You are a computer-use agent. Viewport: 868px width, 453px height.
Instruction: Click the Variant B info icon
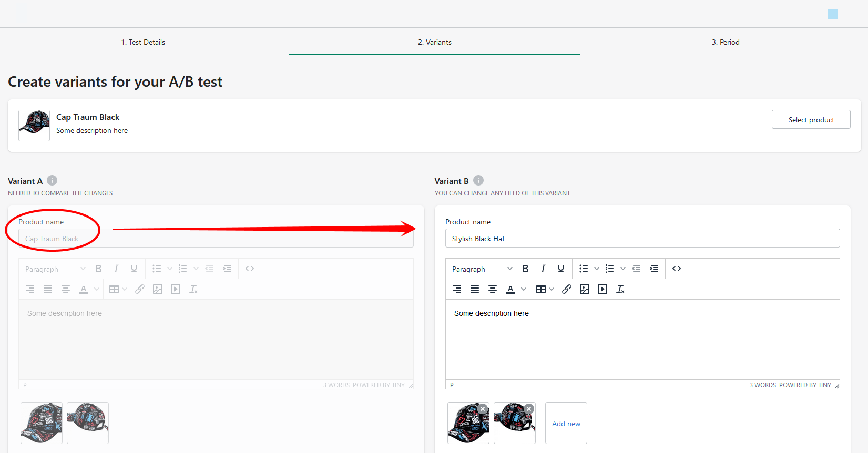click(478, 180)
